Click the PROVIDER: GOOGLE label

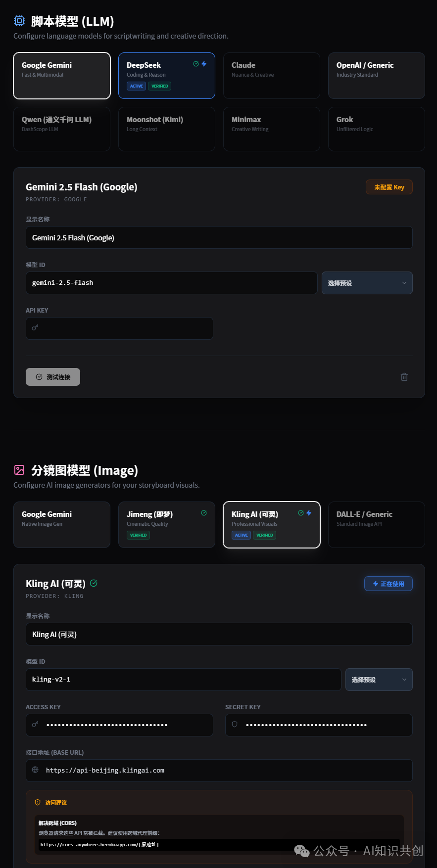56,199
